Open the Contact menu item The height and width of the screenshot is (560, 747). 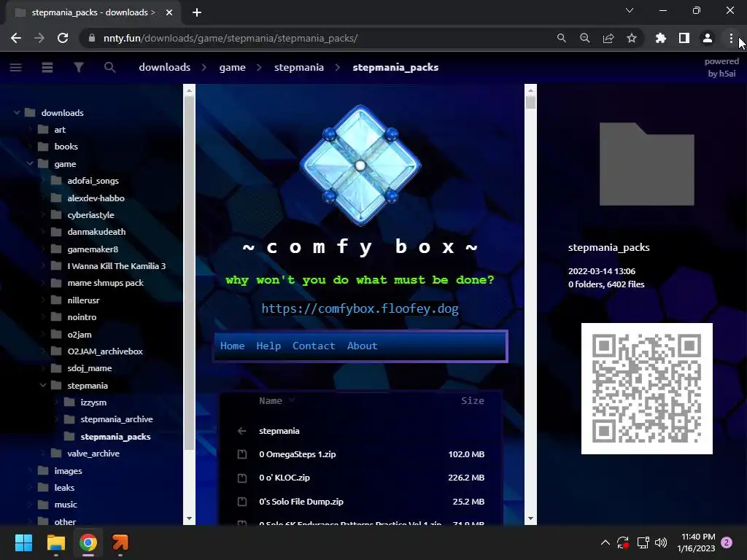[x=314, y=346]
